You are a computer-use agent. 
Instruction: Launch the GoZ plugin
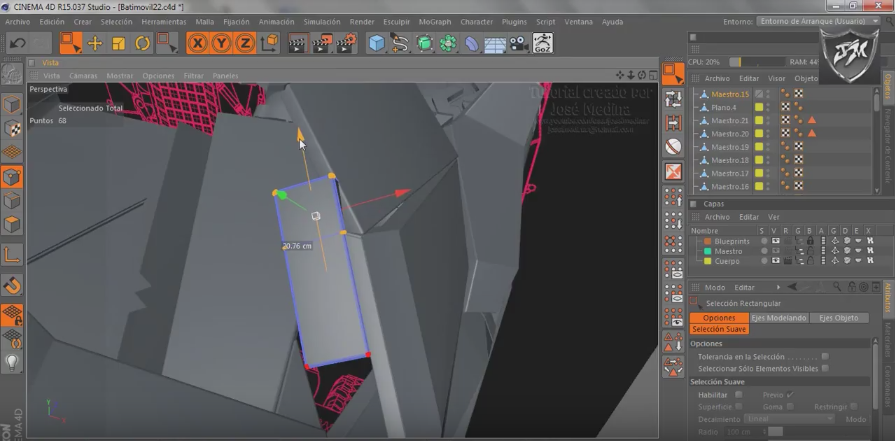[542, 43]
